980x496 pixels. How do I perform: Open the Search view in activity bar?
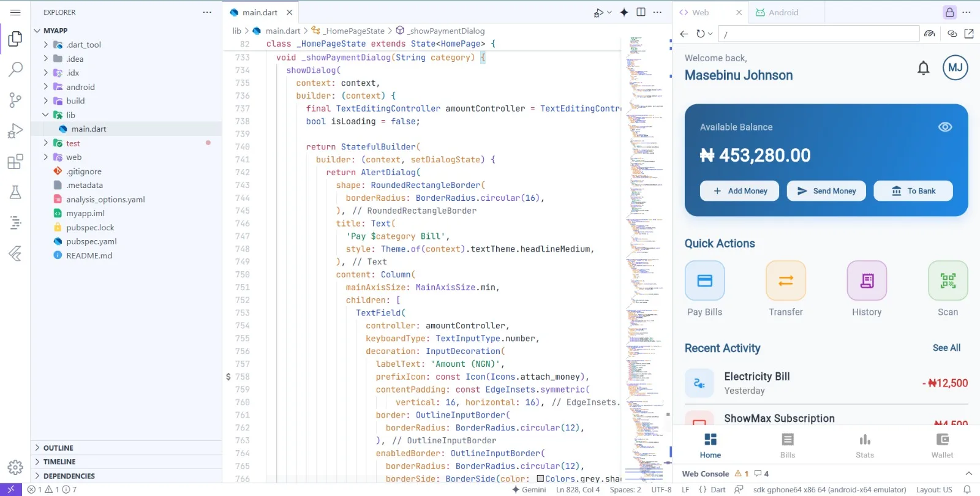pos(15,69)
